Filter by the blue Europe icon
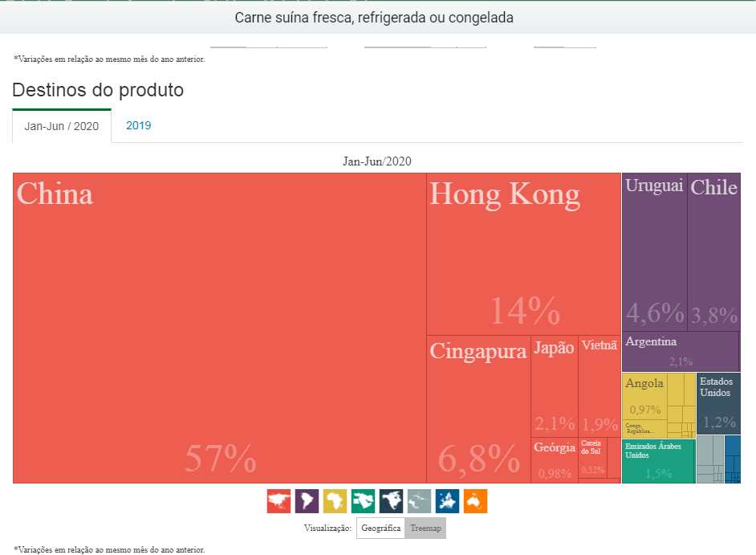Screen dimensions: 756x555 [x=447, y=501]
